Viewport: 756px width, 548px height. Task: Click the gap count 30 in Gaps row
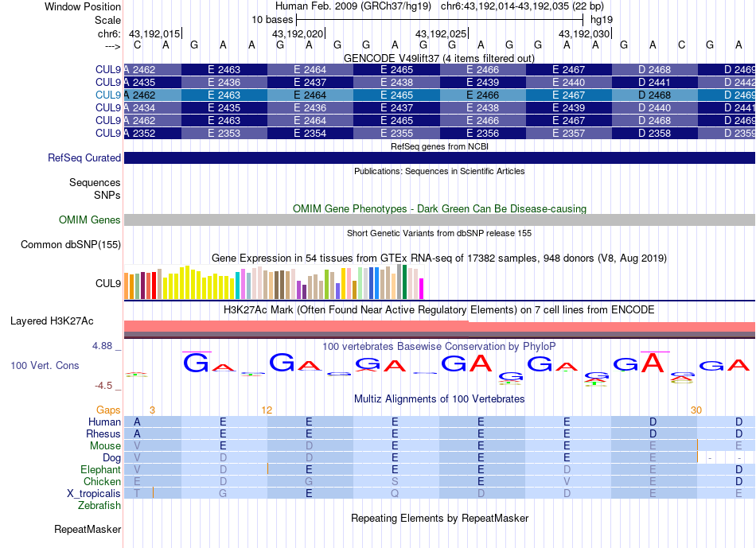(x=696, y=410)
